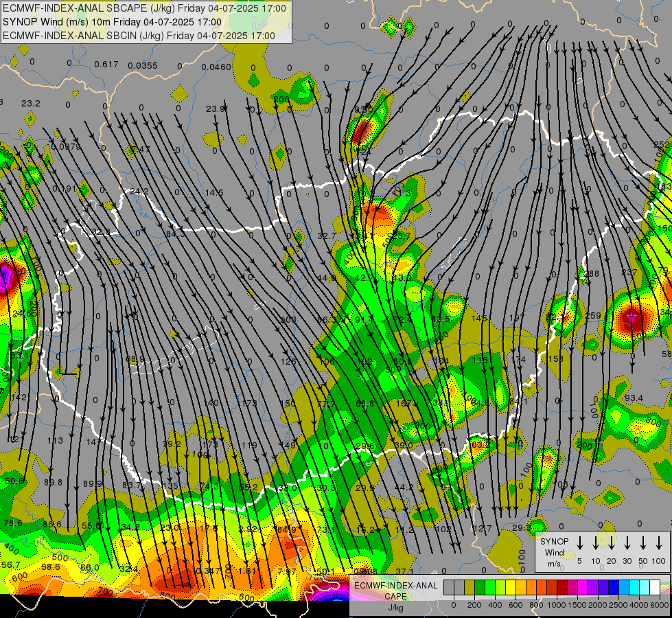The height and width of the screenshot is (618, 672).
Task: Click the J/kg unit label in legend
Action: tap(395, 607)
